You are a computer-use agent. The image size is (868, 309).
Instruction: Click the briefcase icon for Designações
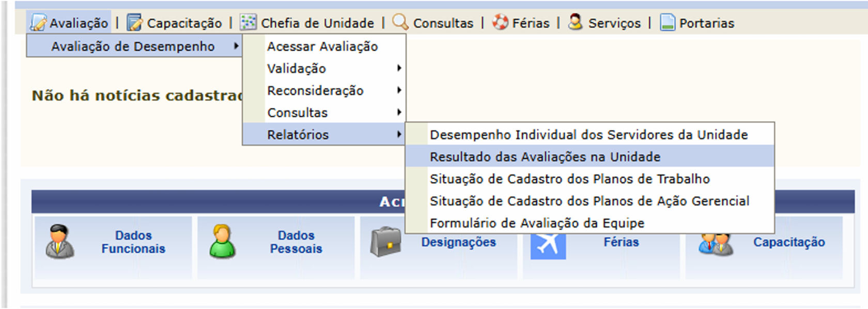385,242
